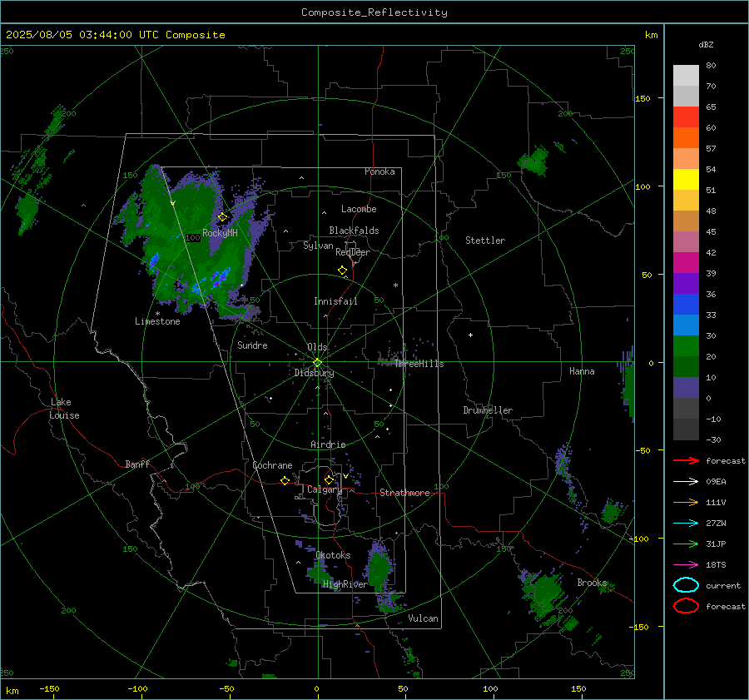The image size is (749, 700).
Task: Click the Didsbury label
Action: 314,373
